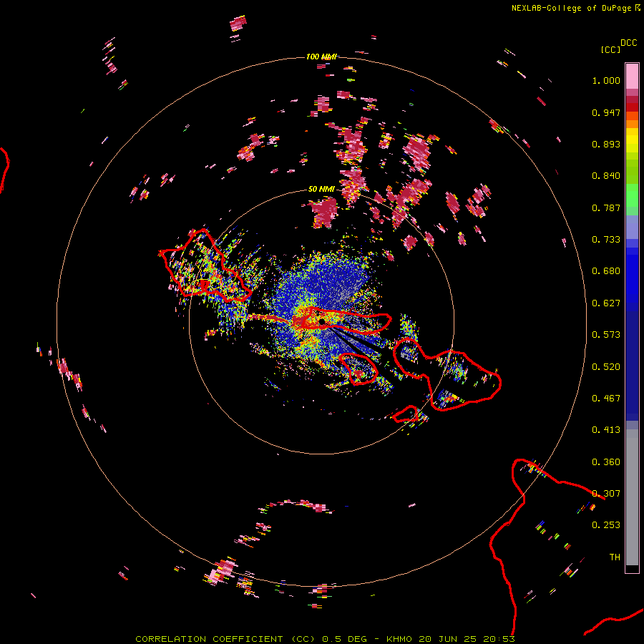Click the 0.893 scale value
Image resolution: width=644 pixels, height=644 pixels.
[606, 144]
